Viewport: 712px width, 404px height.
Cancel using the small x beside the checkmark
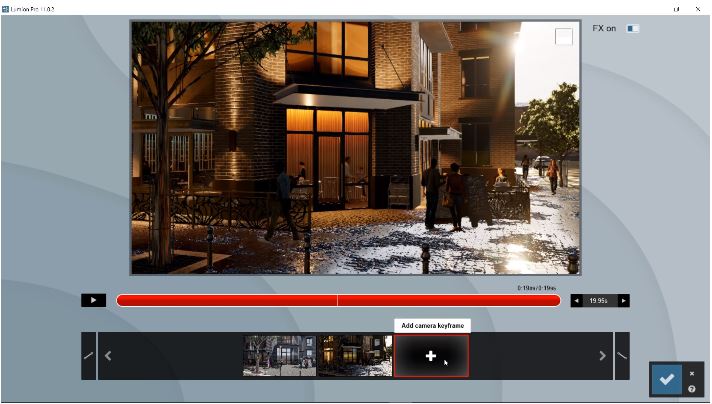click(x=691, y=373)
